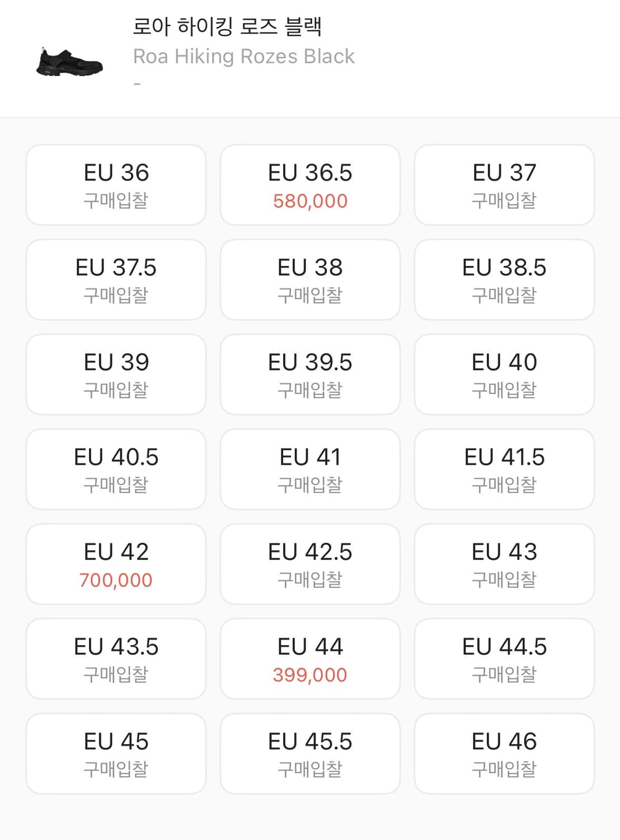The image size is (620, 840).
Task: Select the EU 46 size box
Action: point(504,753)
